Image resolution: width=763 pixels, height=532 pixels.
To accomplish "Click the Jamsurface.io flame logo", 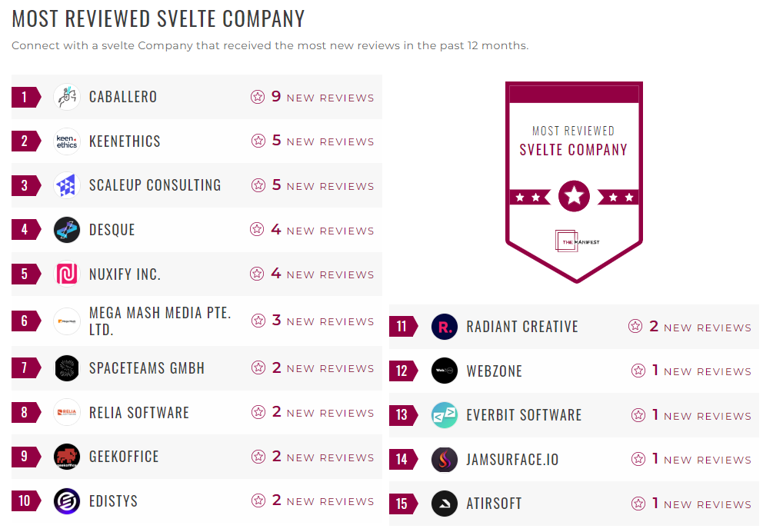I will click(x=445, y=460).
